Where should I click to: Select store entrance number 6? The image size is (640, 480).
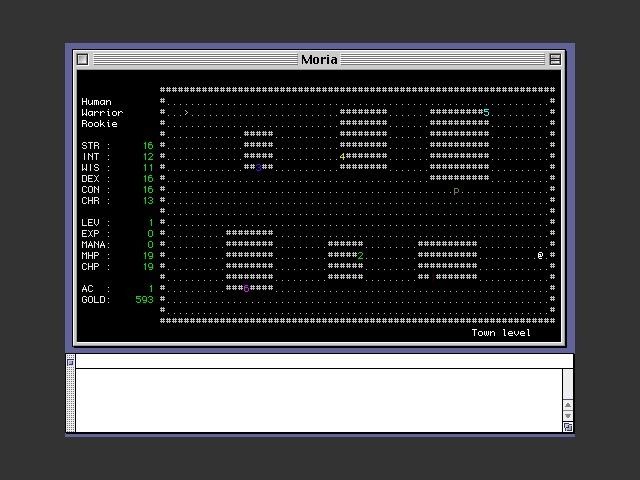pyautogui.click(x=246, y=289)
